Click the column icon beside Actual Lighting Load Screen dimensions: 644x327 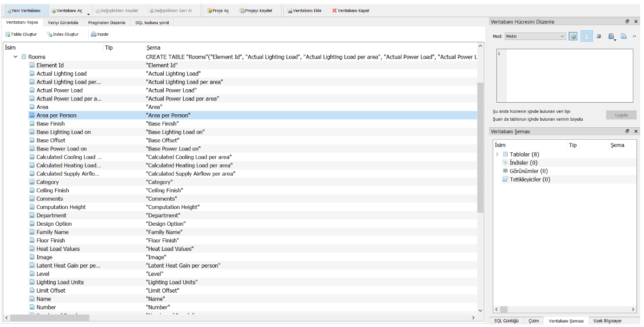[x=32, y=73]
